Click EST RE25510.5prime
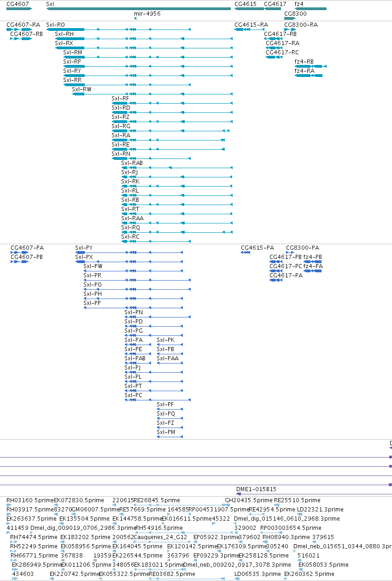Viewport: 392px width, 581px height. [x=297, y=500]
